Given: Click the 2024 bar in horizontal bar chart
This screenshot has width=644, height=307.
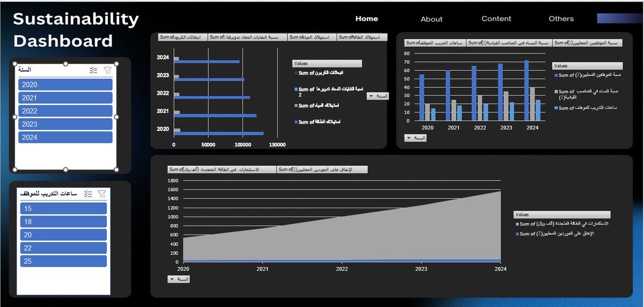Looking at the screenshot, I should pos(207,62).
